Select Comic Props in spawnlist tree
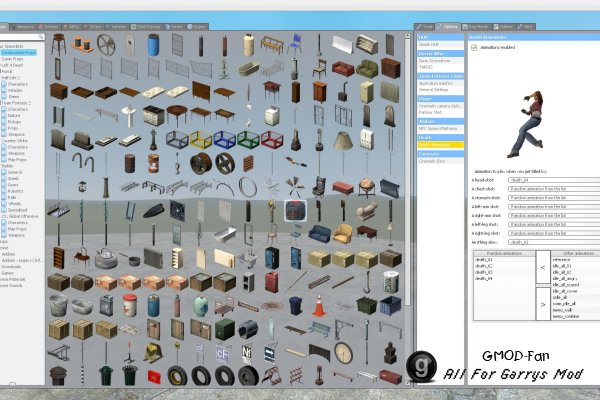This screenshot has height=400, width=600. pos(12,59)
